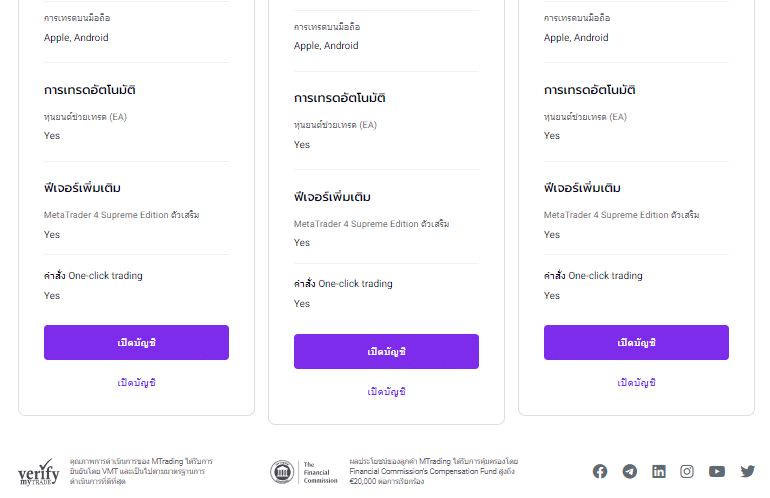Follow เปิดบัญชี text link in third card
The height and width of the screenshot is (498, 770).
click(x=636, y=383)
